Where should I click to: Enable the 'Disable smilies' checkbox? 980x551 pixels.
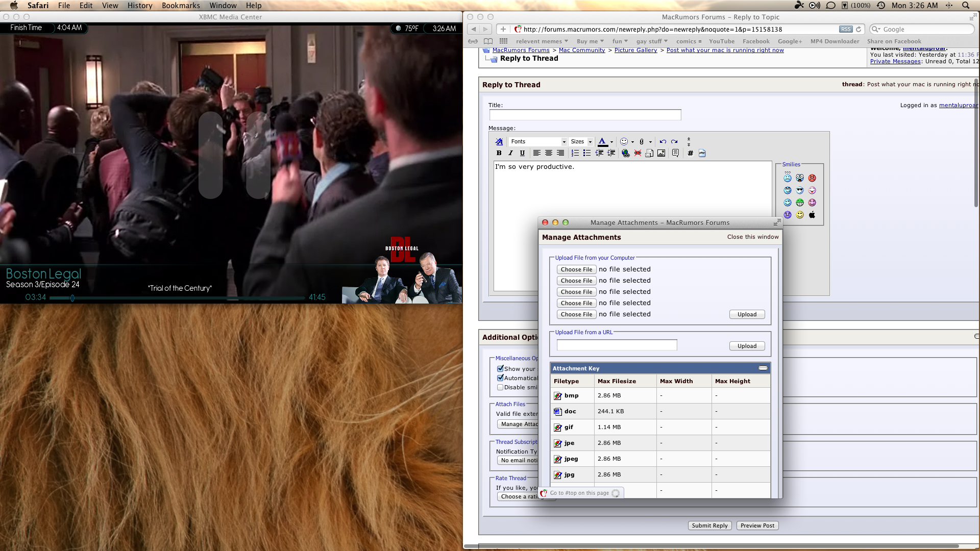(500, 387)
